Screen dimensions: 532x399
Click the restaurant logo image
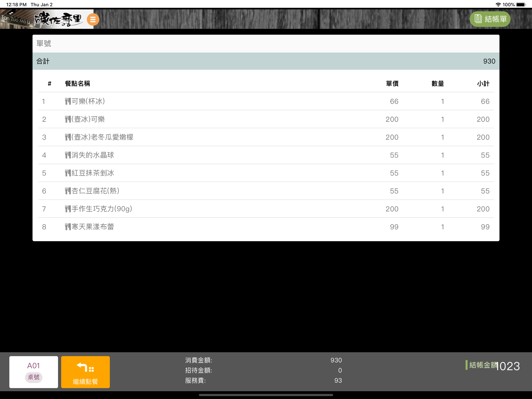pos(47,19)
